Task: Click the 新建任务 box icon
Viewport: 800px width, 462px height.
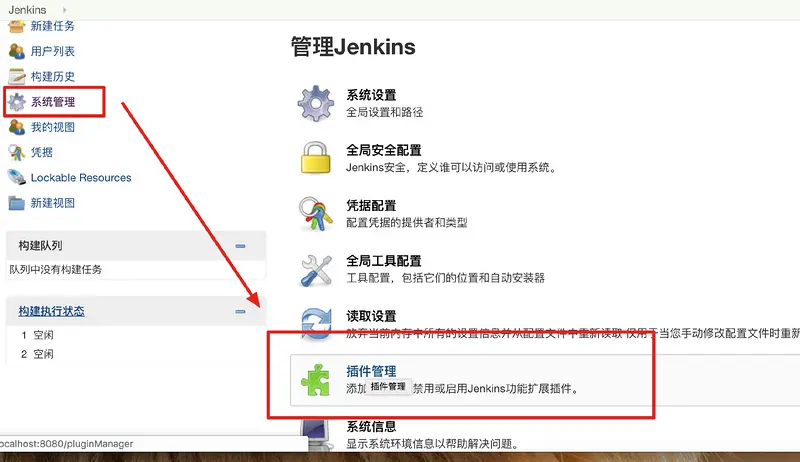Action: tap(17, 25)
